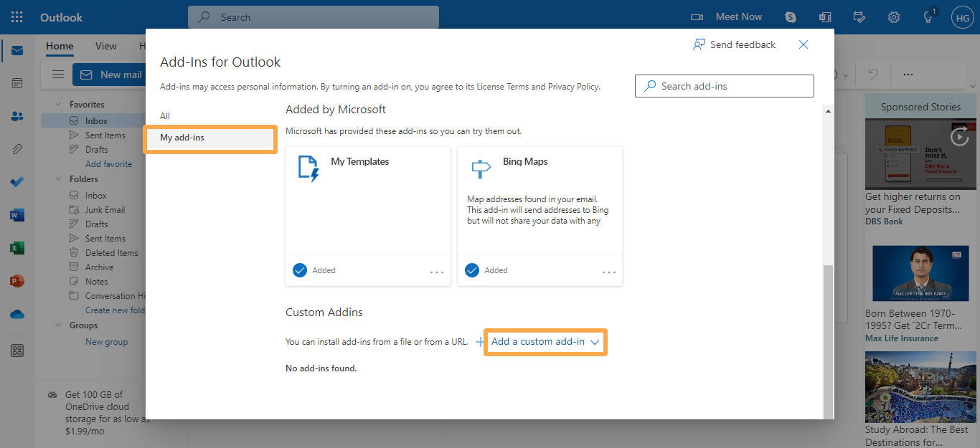Open the View ribbon tab
This screenshot has height=448, width=980.
(x=105, y=47)
